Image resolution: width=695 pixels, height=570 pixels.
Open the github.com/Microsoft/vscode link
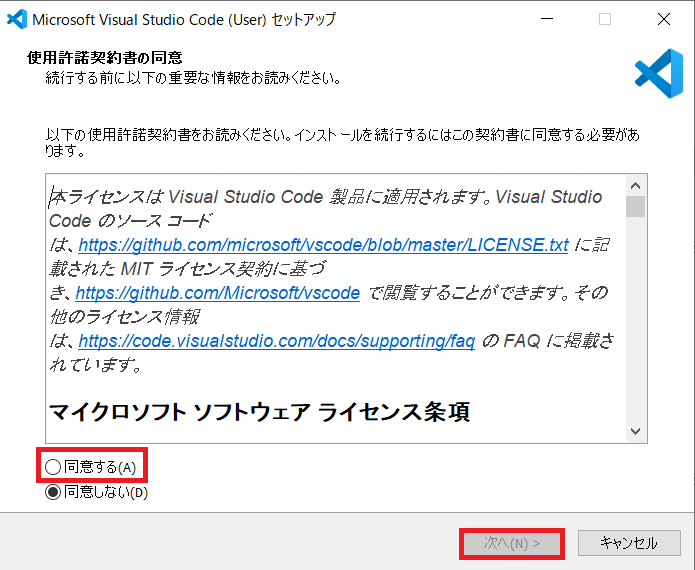click(x=218, y=293)
